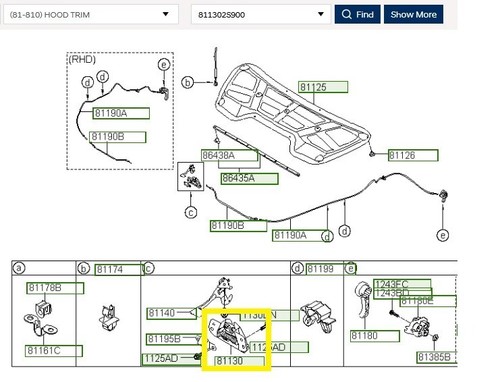Select part label 86435A
Image resolution: width=500 pixels, height=382 pixels.
click(249, 179)
